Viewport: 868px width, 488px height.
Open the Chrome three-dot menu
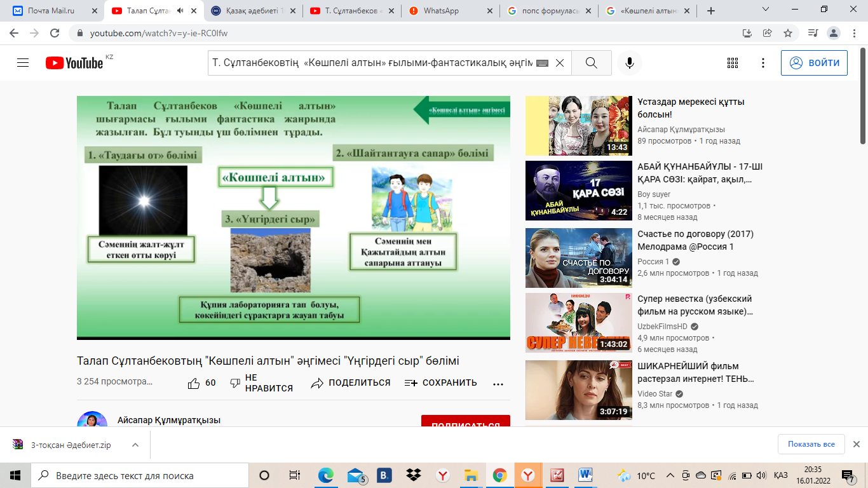click(853, 33)
